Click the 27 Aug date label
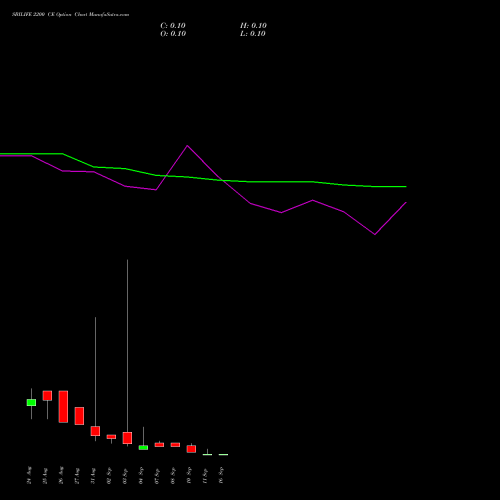Viewport: 500px width, 500px height. coord(77,475)
